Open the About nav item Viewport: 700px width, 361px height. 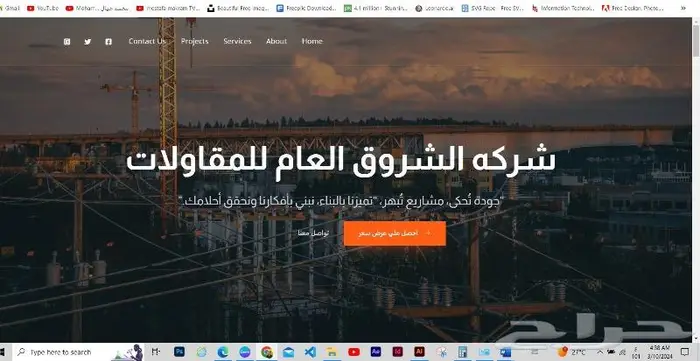coord(276,41)
